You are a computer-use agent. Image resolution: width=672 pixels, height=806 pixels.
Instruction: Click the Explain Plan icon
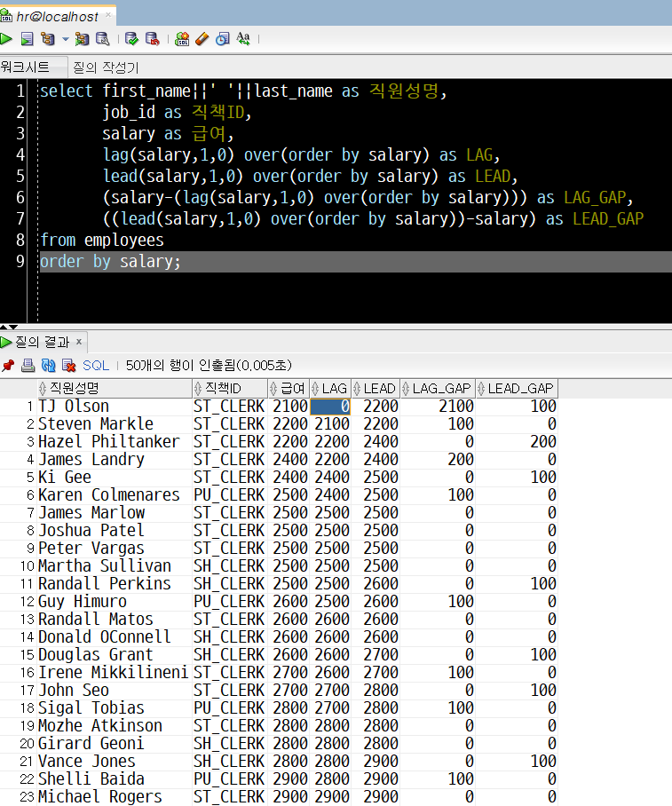coord(48,38)
